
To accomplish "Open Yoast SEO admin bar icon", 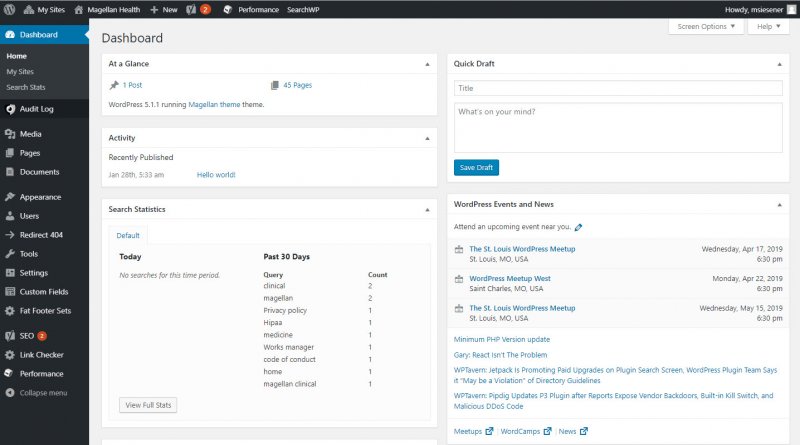I will click(x=191, y=9).
